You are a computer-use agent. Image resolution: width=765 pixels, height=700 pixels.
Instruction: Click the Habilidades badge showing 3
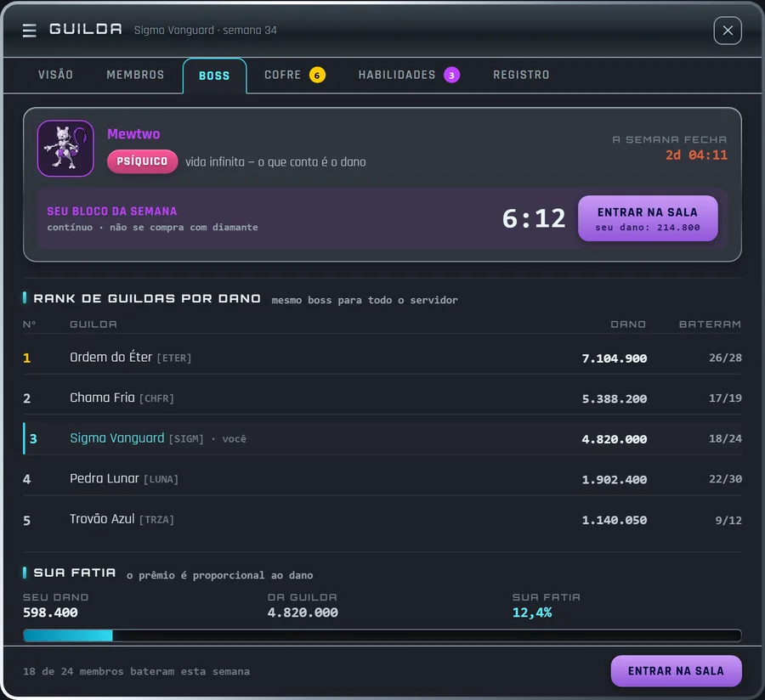click(x=451, y=75)
